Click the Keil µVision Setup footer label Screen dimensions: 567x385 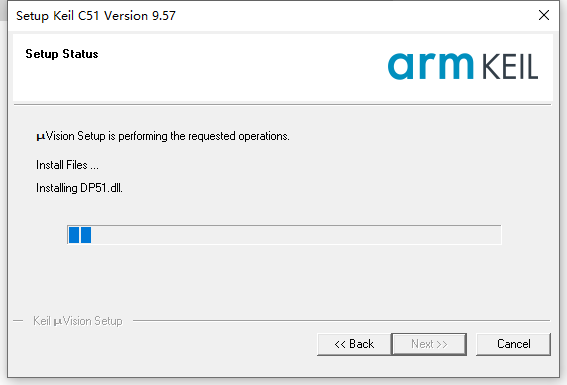(x=78, y=321)
